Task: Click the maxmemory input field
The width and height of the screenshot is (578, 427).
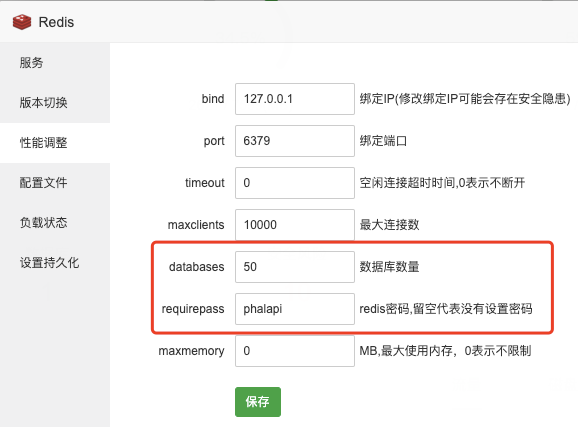Action: [295, 351]
